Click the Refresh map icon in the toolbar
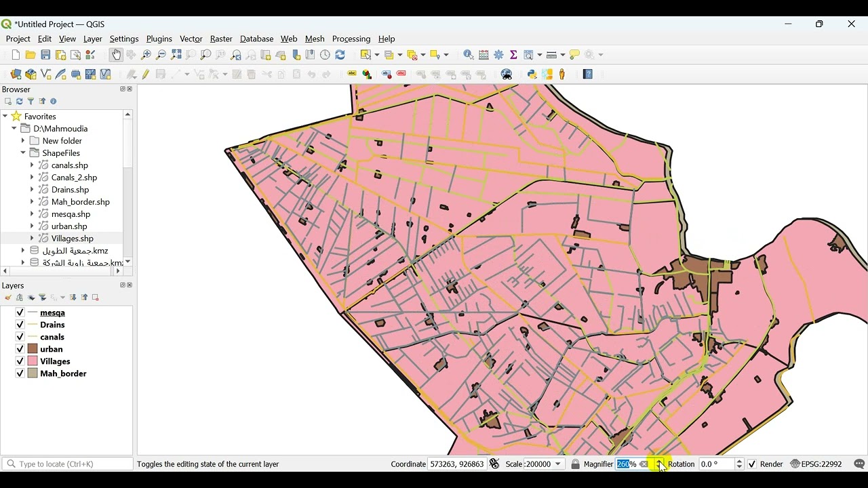 pyautogui.click(x=340, y=55)
